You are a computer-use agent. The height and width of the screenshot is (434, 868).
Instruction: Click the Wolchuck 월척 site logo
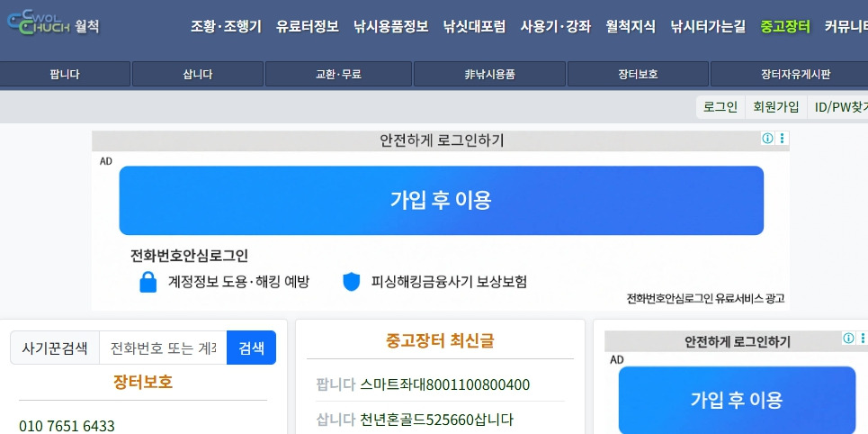(53, 23)
